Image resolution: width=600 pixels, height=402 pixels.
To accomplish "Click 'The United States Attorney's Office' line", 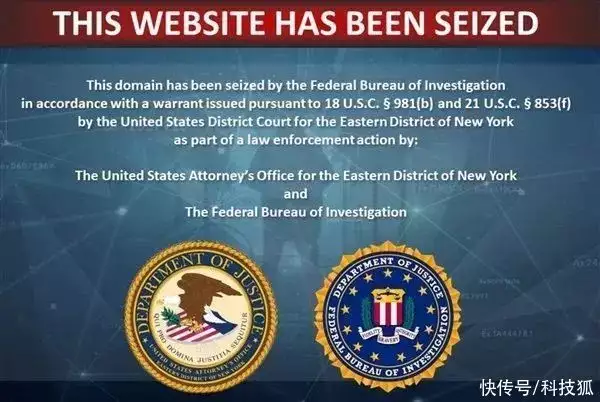I will pyautogui.click(x=295, y=176).
